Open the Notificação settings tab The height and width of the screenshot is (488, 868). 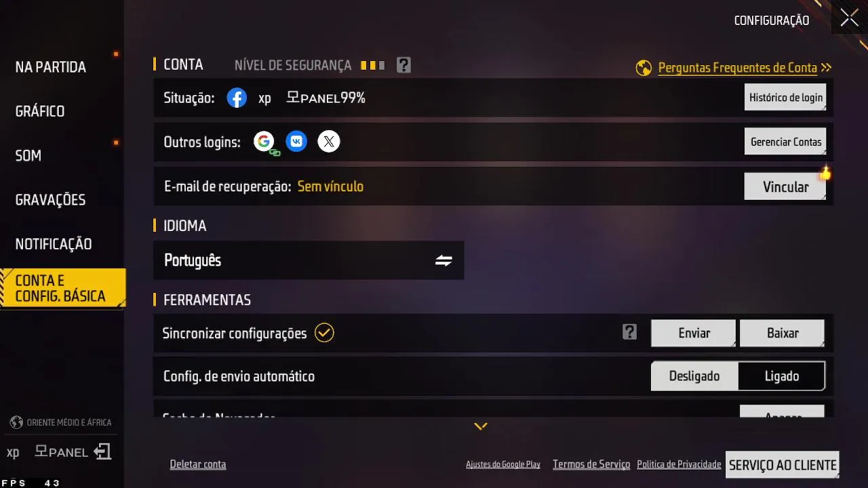point(54,244)
